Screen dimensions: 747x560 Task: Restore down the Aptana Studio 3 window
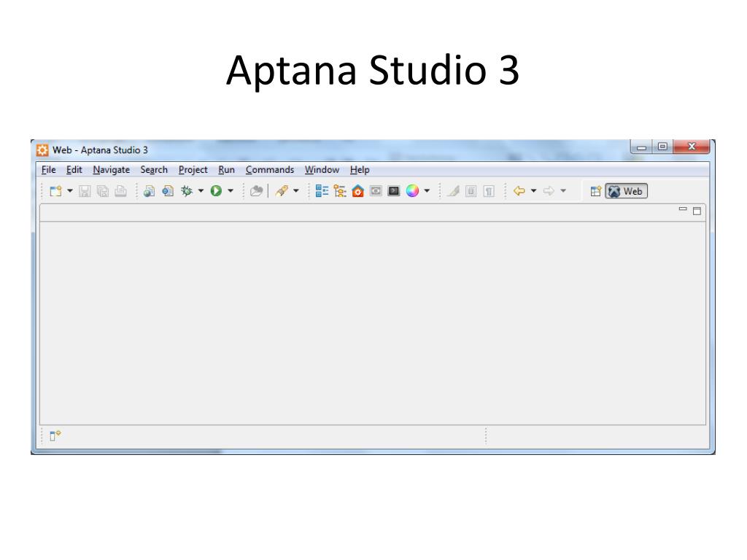662,147
